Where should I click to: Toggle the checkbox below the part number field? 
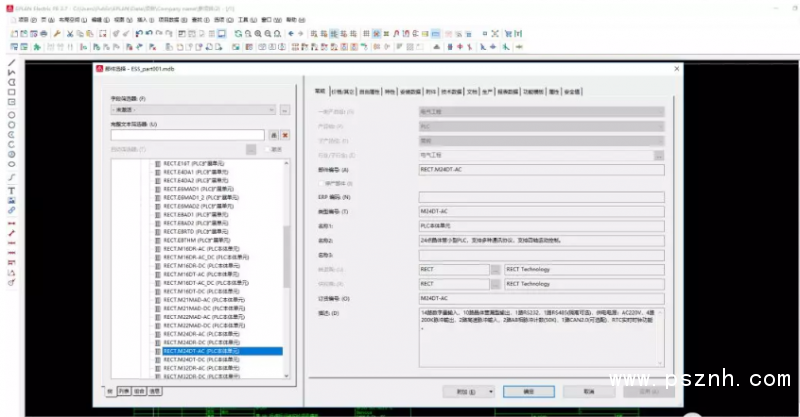pos(321,184)
